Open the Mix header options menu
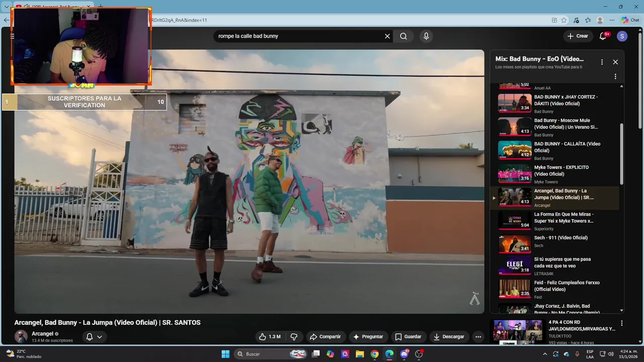 point(602,62)
